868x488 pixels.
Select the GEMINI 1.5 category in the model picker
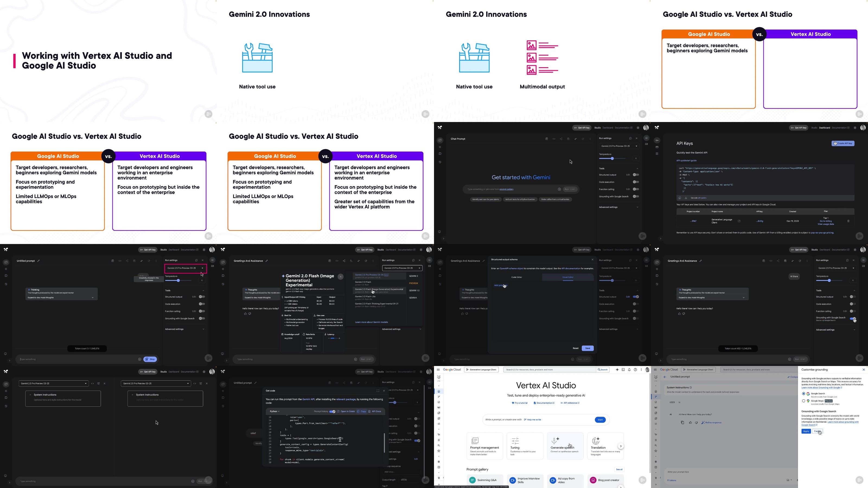pos(414,291)
